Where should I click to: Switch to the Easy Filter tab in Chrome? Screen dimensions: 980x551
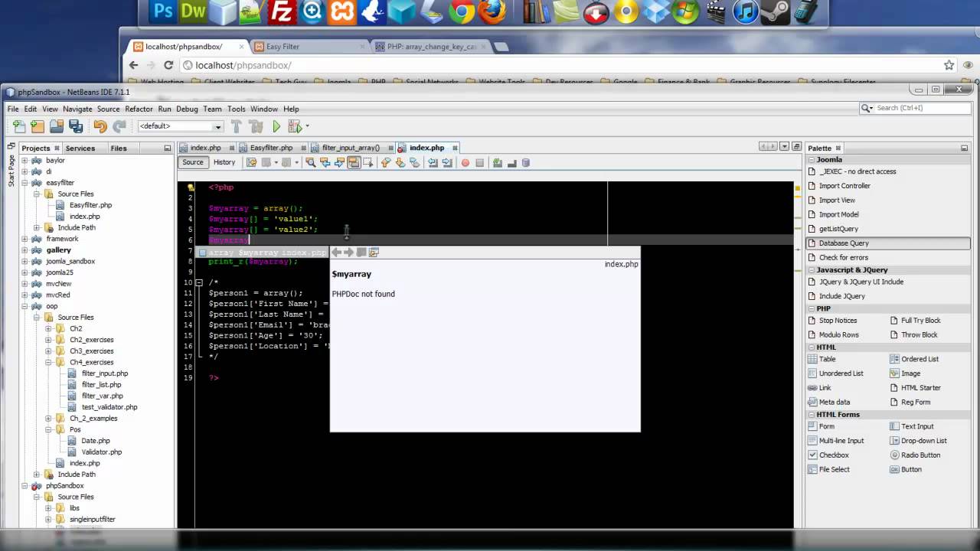310,47
